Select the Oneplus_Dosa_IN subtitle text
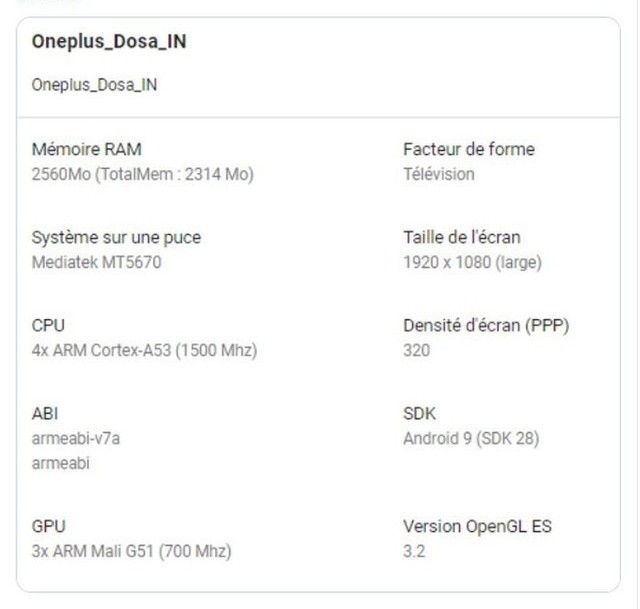Viewport: 640px width, 609px height. point(94,85)
